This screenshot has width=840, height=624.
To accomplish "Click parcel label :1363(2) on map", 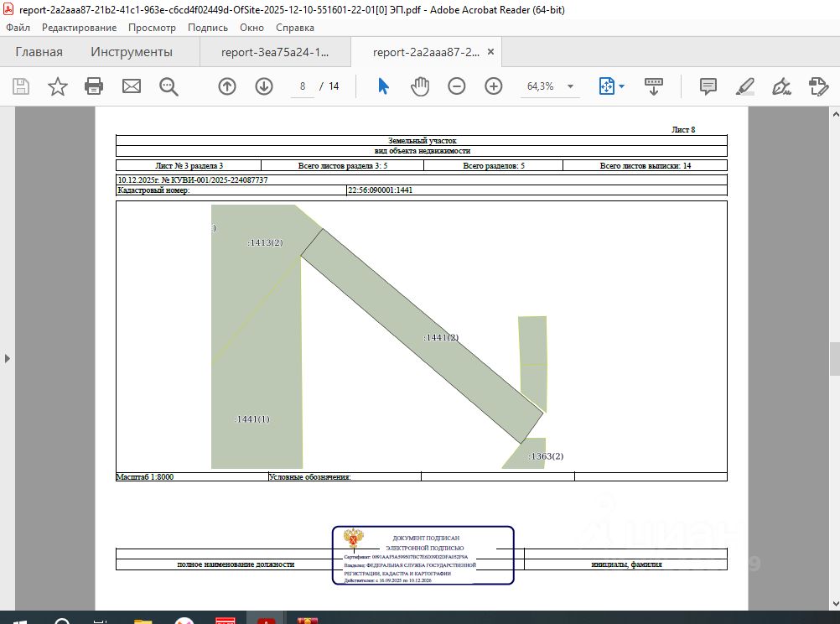I will [546, 456].
